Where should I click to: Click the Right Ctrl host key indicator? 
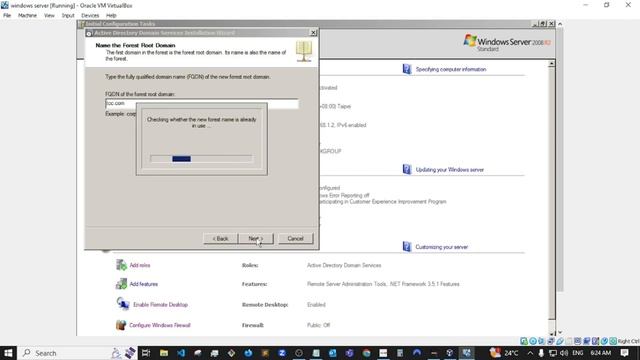629,341
